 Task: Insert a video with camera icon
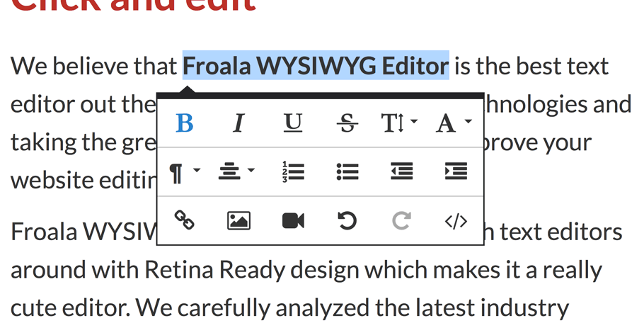click(x=293, y=221)
